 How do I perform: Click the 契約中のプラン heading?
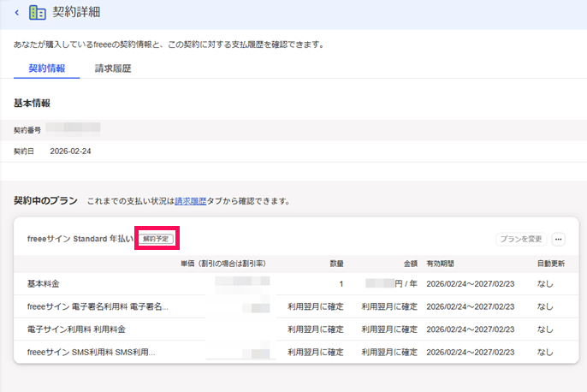point(45,200)
